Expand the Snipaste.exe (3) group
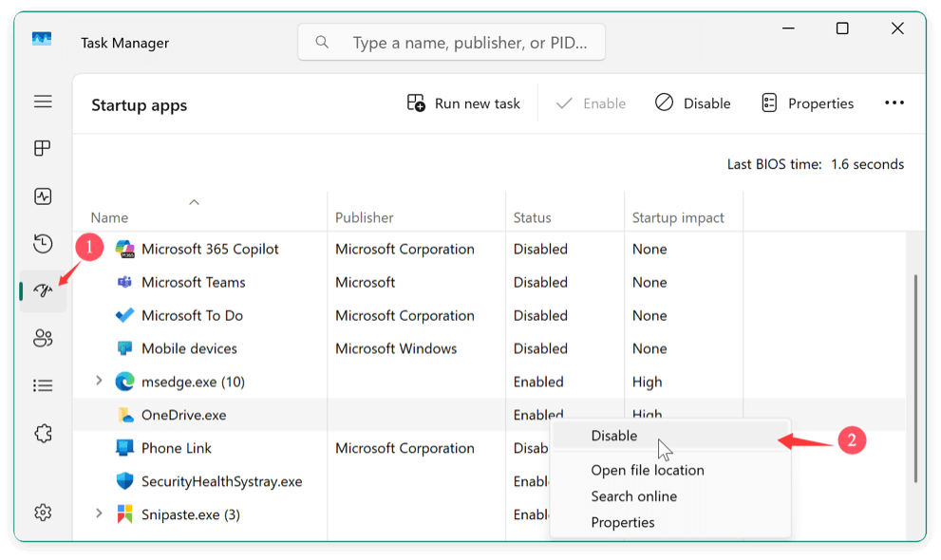This screenshot has width=941, height=560. 99,514
